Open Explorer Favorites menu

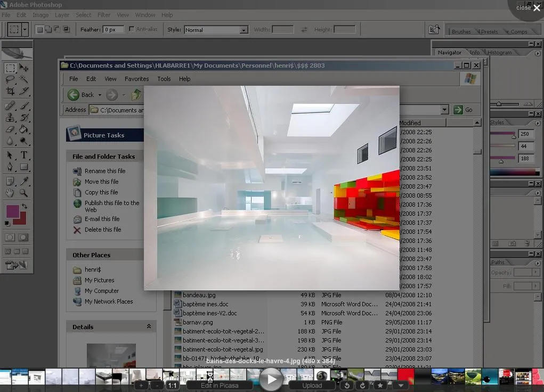coord(137,79)
